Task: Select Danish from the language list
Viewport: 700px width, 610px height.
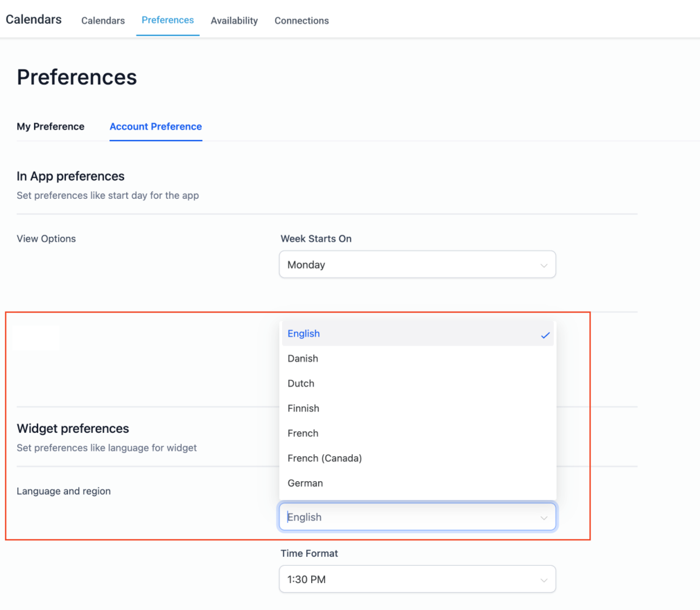Action: [x=303, y=359]
